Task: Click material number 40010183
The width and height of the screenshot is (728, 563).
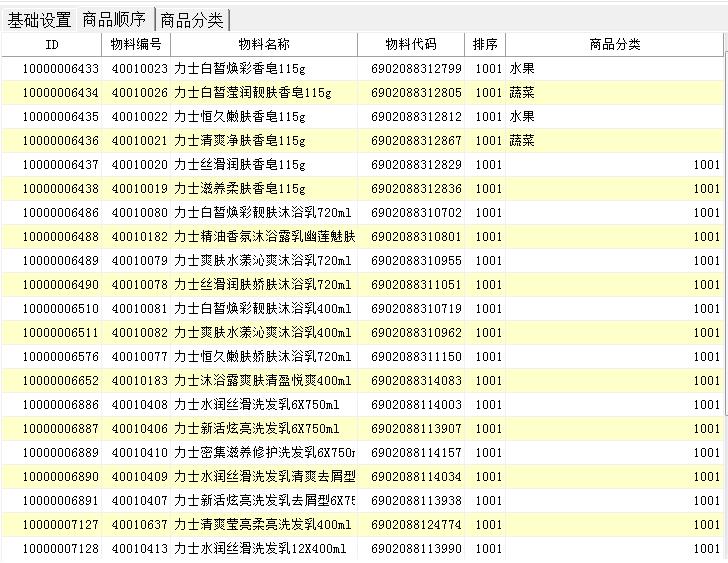Action: coord(139,381)
